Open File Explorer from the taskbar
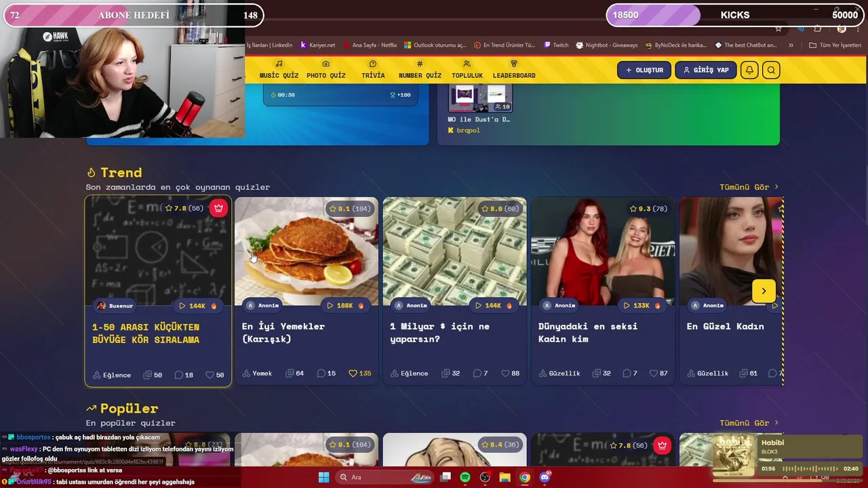The image size is (868, 488). (x=505, y=477)
